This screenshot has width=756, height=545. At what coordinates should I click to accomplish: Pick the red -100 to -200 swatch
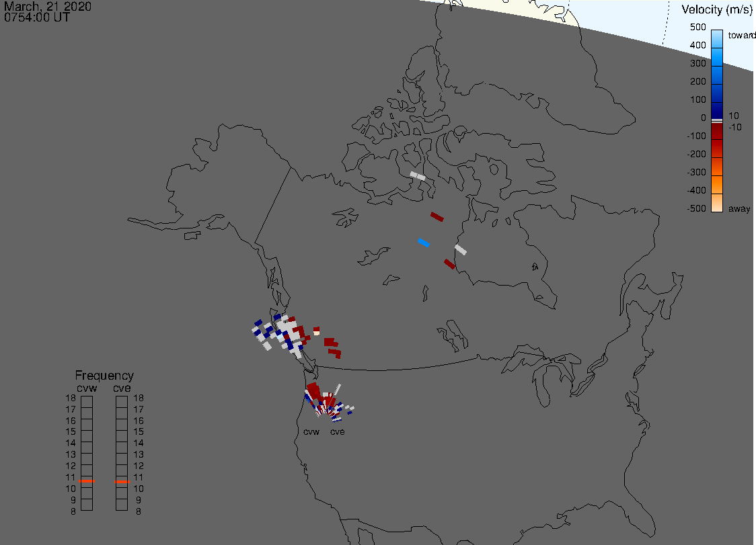(717, 149)
